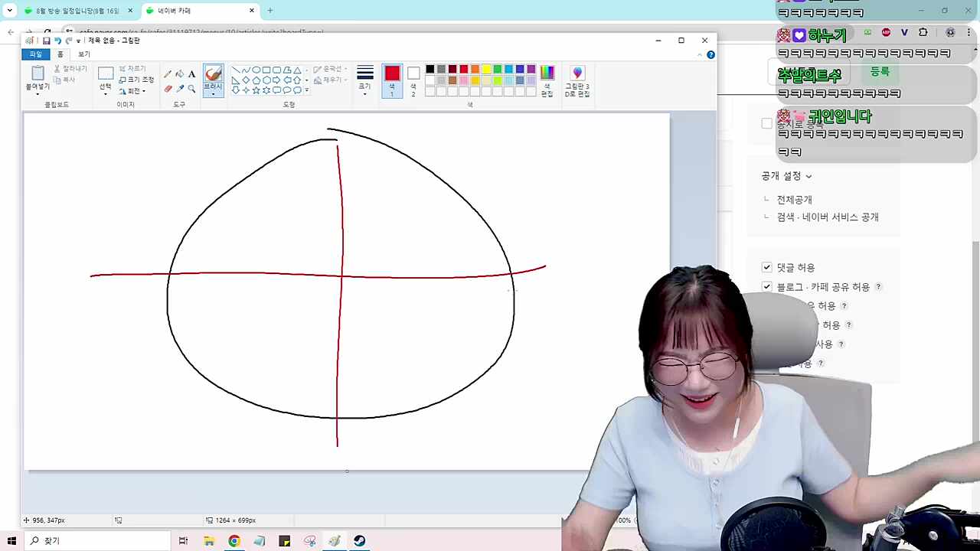
Task: Choose the straight line shape
Action: pyautogui.click(x=236, y=70)
